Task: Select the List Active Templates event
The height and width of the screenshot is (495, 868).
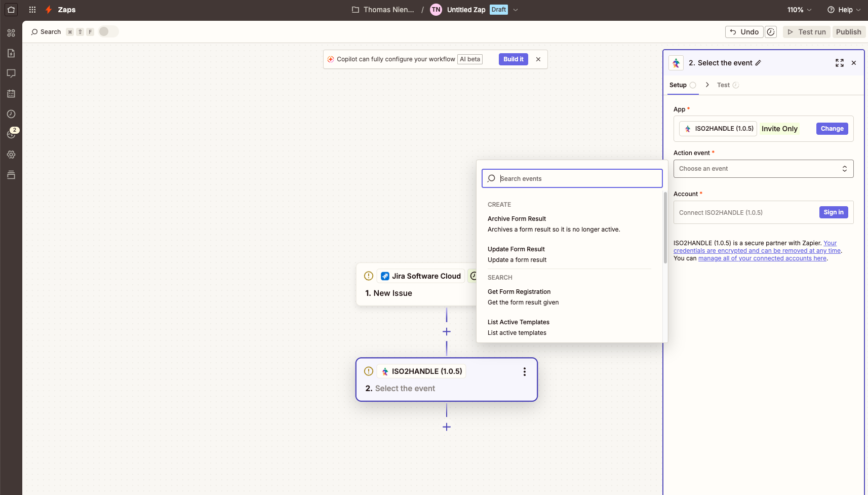Action: tap(518, 322)
